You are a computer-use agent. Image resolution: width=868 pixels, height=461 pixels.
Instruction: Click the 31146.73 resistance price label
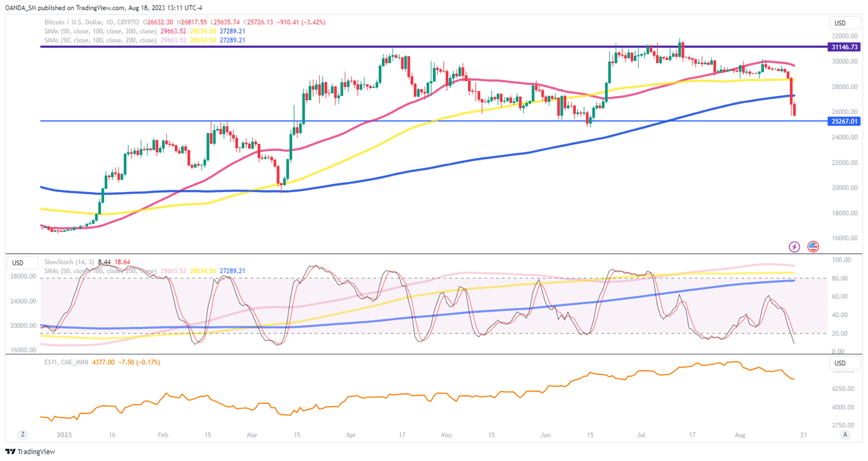click(844, 47)
